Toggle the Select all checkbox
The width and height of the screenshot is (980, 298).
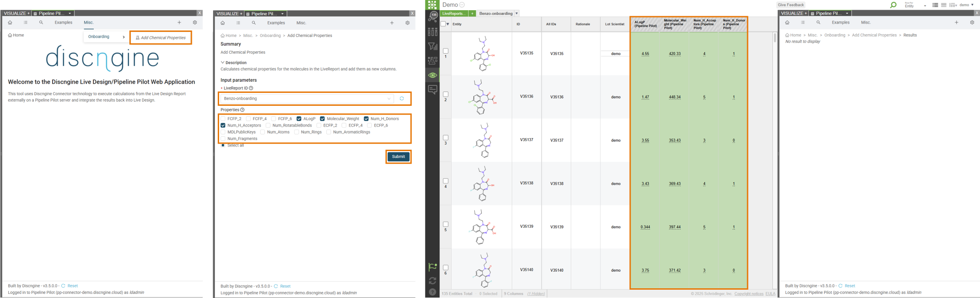[x=223, y=146]
